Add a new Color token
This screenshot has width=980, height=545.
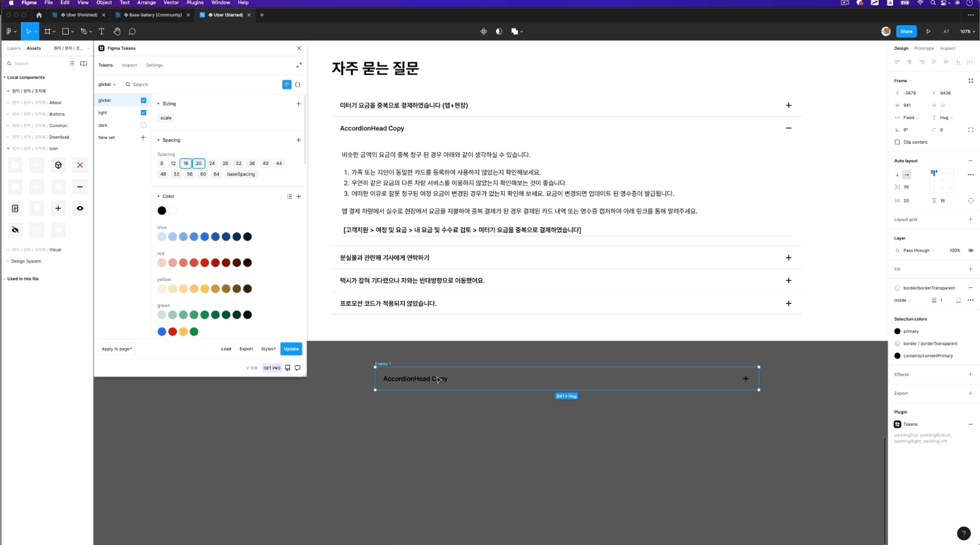298,196
